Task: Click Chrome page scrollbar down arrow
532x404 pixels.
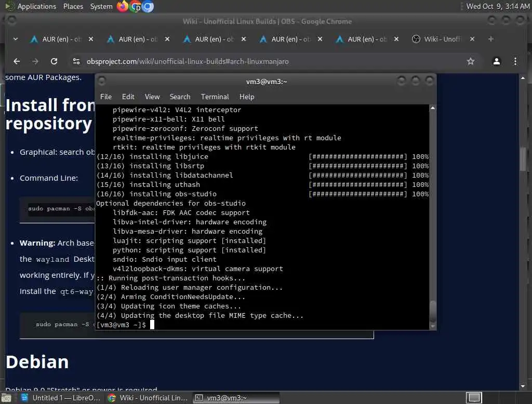Action: click(x=523, y=386)
